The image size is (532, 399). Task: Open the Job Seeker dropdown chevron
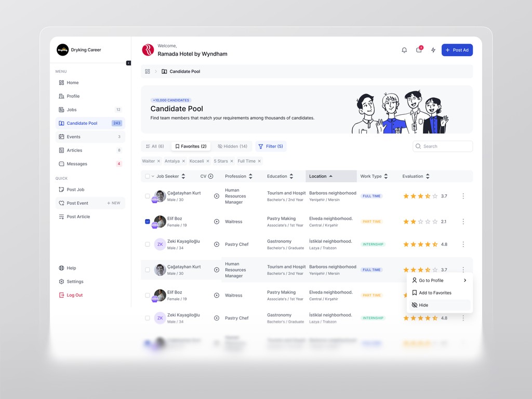pyautogui.click(x=153, y=176)
